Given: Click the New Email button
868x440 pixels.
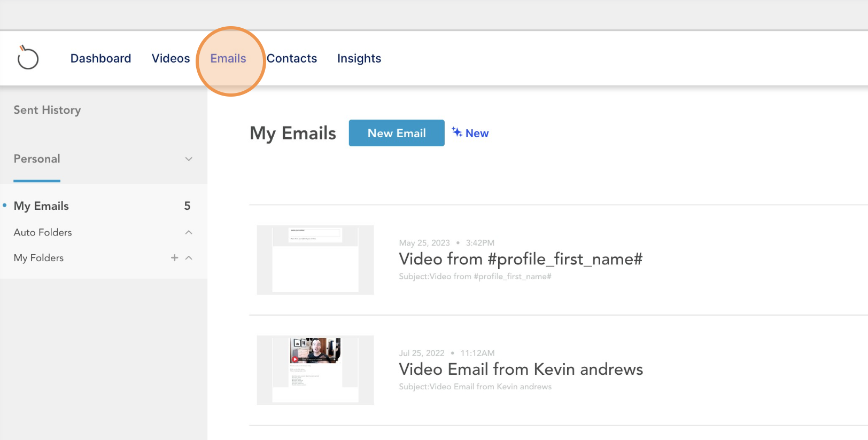Looking at the screenshot, I should [x=397, y=133].
